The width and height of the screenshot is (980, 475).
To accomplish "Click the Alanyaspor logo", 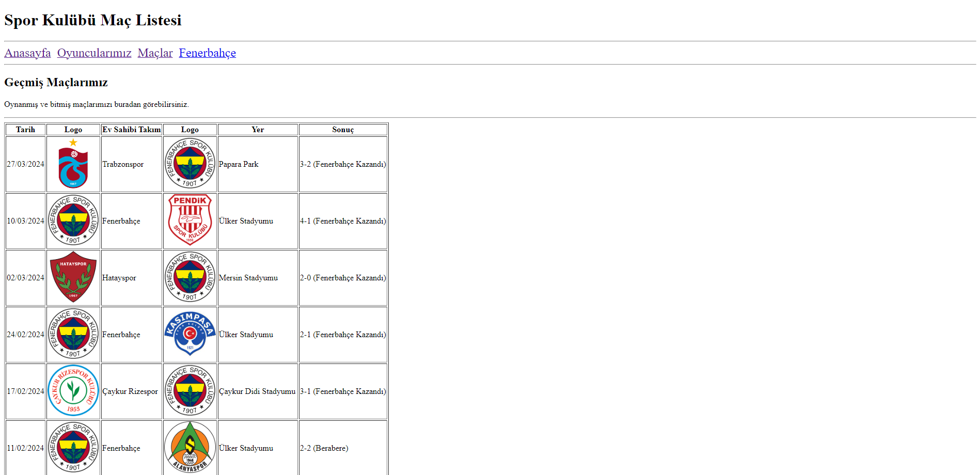I will [190, 448].
